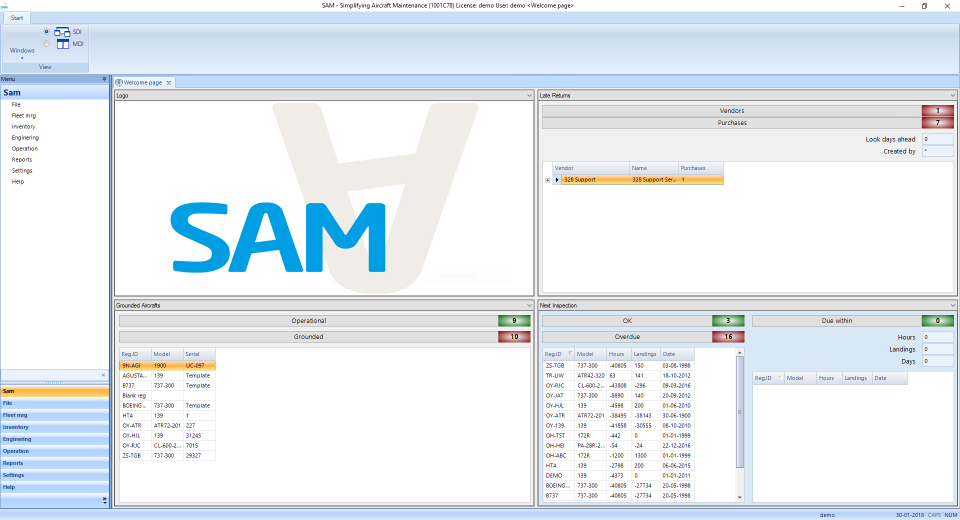The image size is (960, 520).
Task: Click the Look days ahead field
Action: (x=937, y=139)
